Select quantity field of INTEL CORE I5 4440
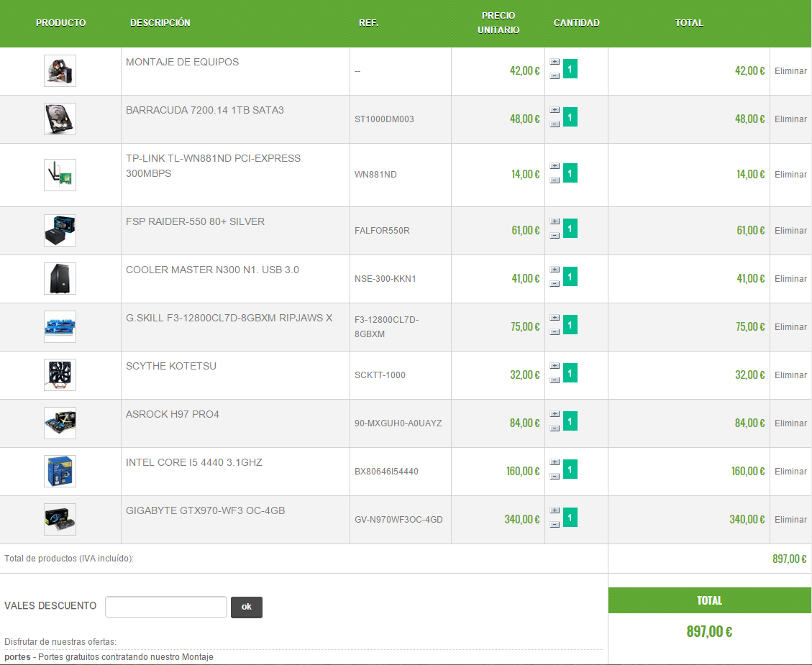 [x=570, y=469]
